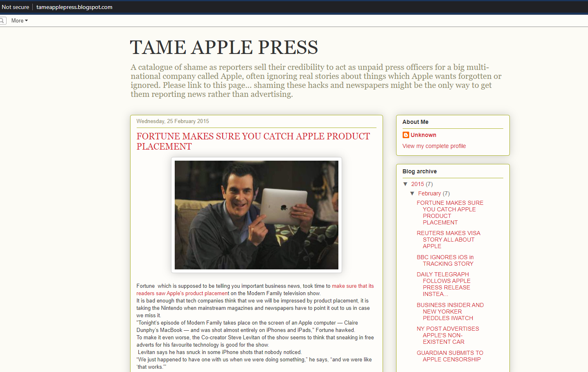
Task: Open the More dropdown menu
Action: (x=19, y=20)
